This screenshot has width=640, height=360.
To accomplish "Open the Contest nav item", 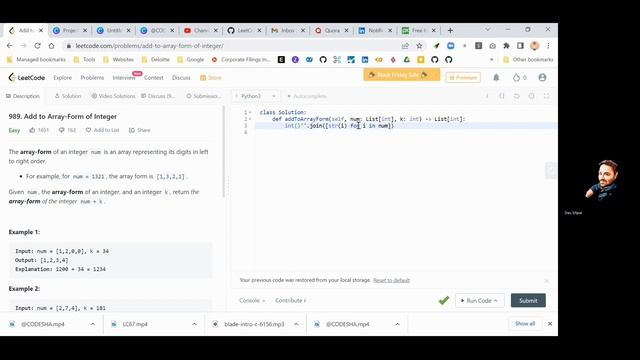I will pyautogui.click(x=153, y=78).
